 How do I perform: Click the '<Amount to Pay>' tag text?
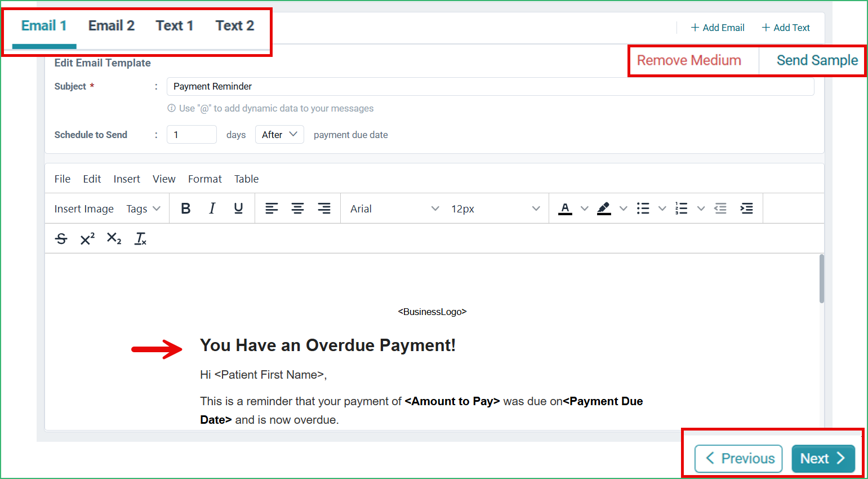click(x=452, y=401)
